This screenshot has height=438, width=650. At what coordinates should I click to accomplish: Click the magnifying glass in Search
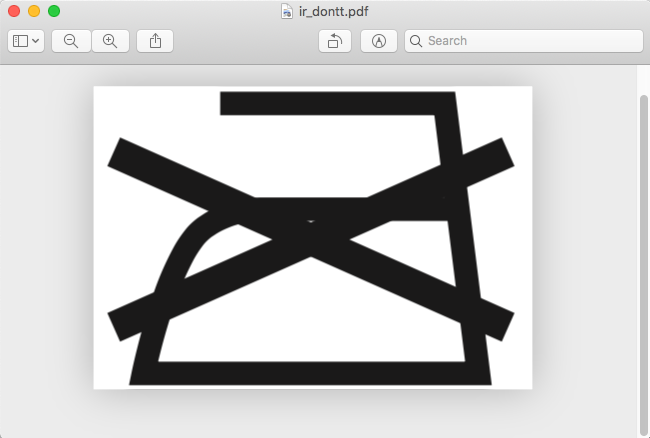pos(416,41)
